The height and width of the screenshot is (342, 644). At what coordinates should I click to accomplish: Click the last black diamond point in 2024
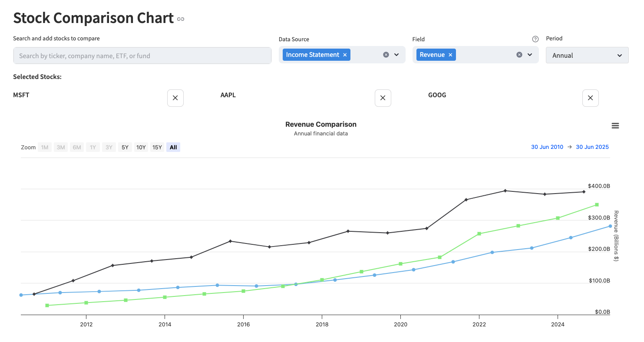pyautogui.click(x=584, y=192)
